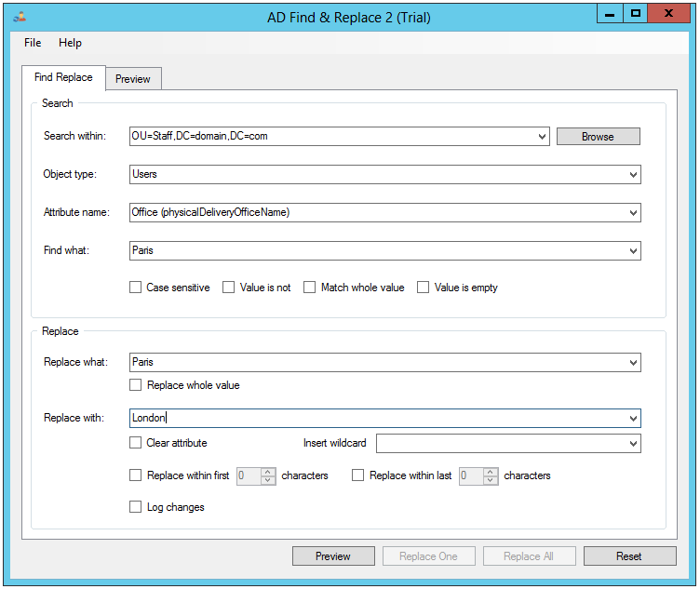Enable Replace within first characters

135,475
